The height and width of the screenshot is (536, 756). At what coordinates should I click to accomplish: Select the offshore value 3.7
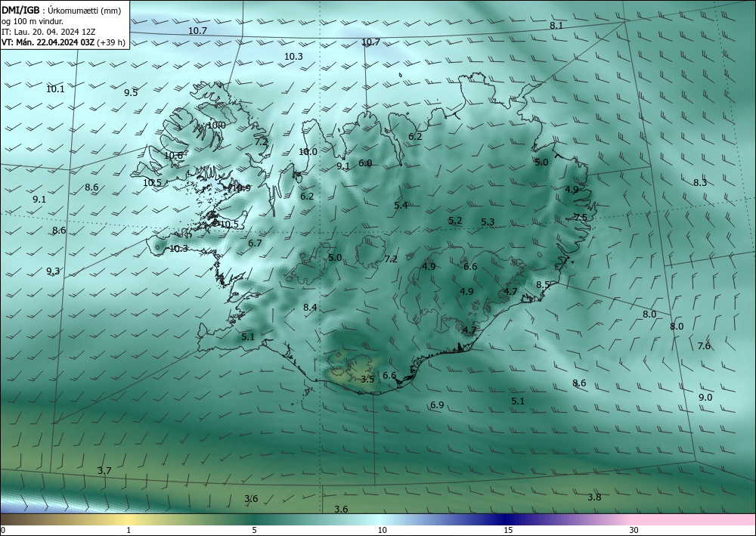click(x=104, y=470)
